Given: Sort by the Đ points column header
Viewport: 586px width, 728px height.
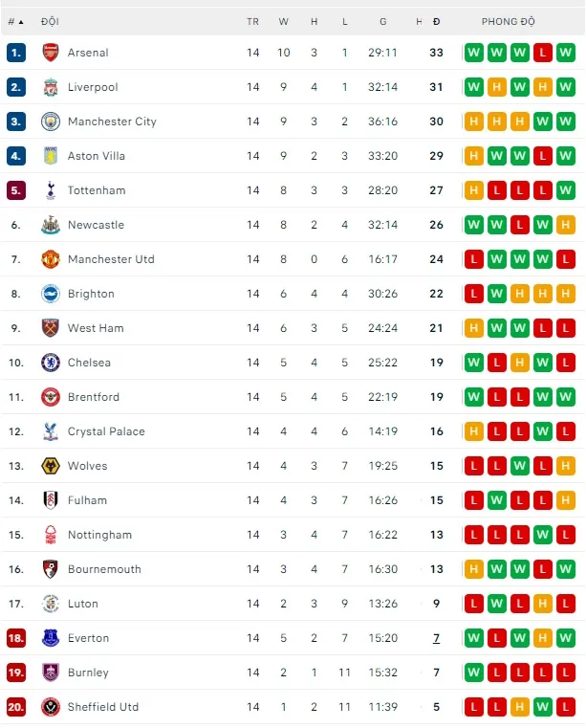Looking at the screenshot, I should coord(436,21).
